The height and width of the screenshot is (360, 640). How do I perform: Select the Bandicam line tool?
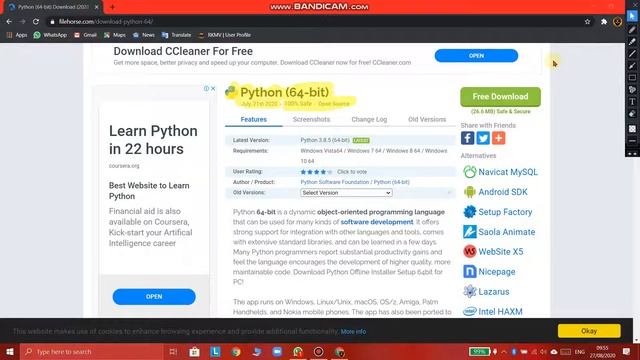[x=632, y=53]
